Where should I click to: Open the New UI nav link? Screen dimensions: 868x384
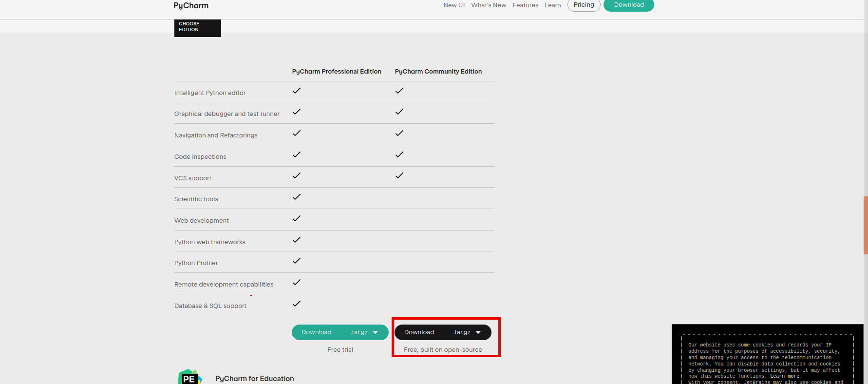coord(454,5)
